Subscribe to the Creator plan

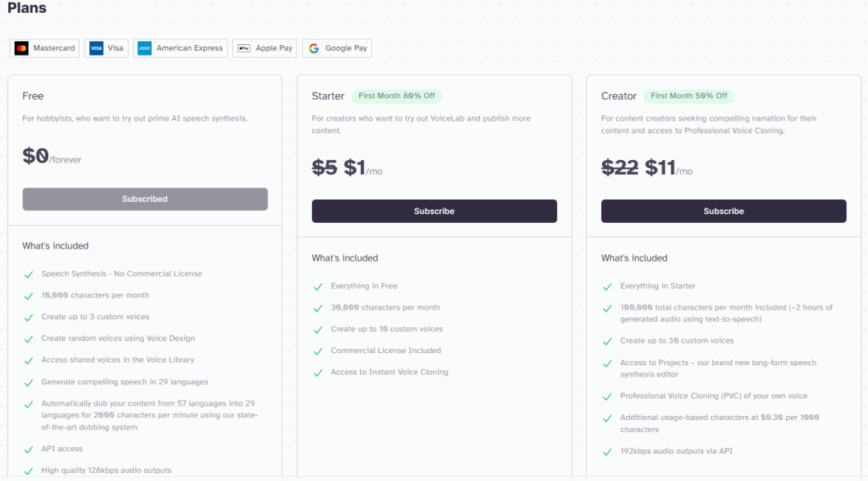point(723,211)
